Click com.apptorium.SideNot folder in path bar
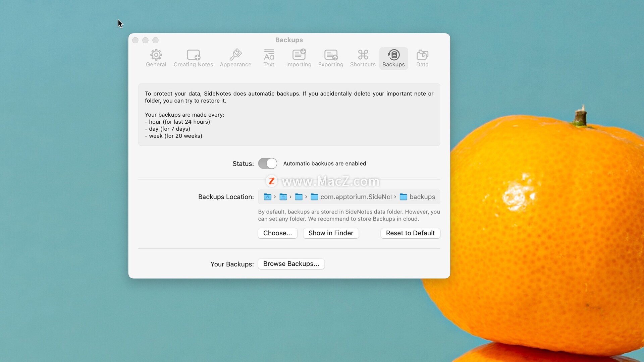Viewport: 644px width, 362px height. tap(351, 197)
